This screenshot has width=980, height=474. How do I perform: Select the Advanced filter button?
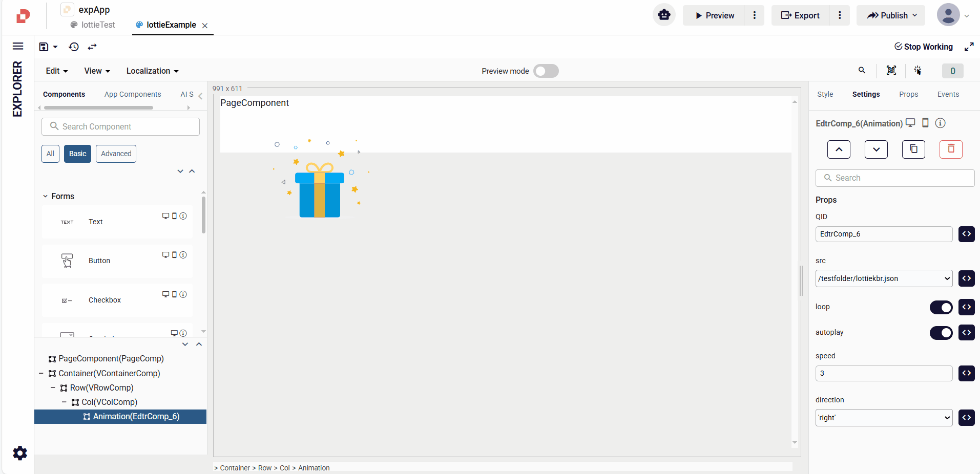116,154
